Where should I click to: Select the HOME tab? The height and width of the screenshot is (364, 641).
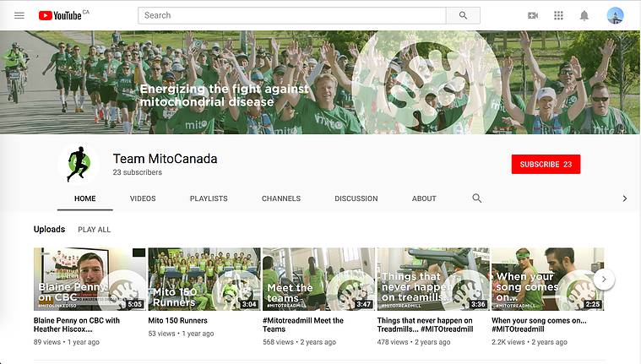(x=85, y=198)
